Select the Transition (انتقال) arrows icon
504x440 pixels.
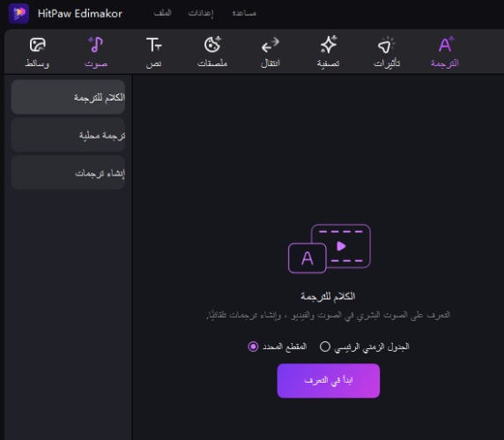click(x=270, y=45)
